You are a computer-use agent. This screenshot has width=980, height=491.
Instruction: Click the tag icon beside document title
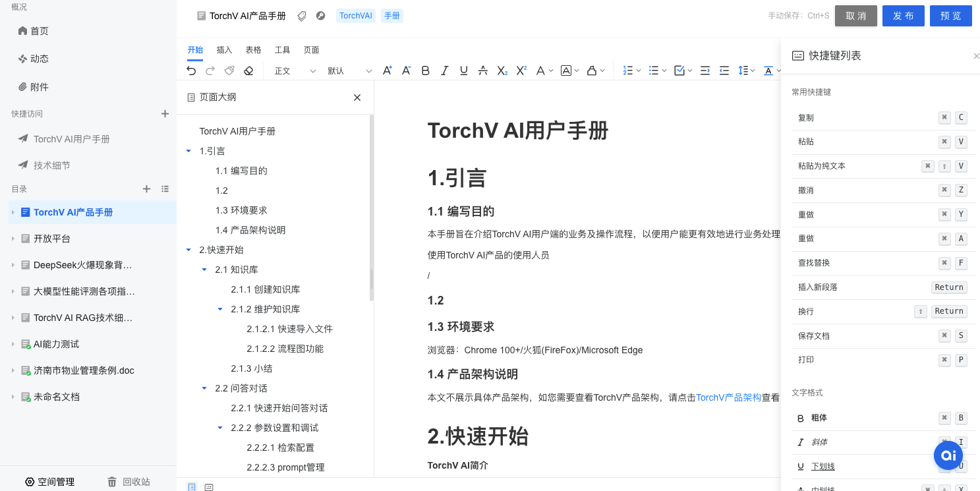(x=302, y=16)
